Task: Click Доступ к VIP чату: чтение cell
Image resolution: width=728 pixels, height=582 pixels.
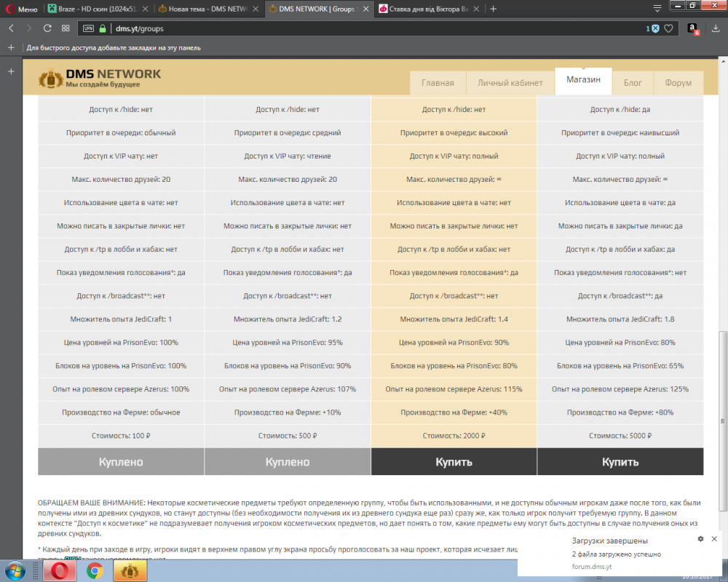Action: (288, 156)
